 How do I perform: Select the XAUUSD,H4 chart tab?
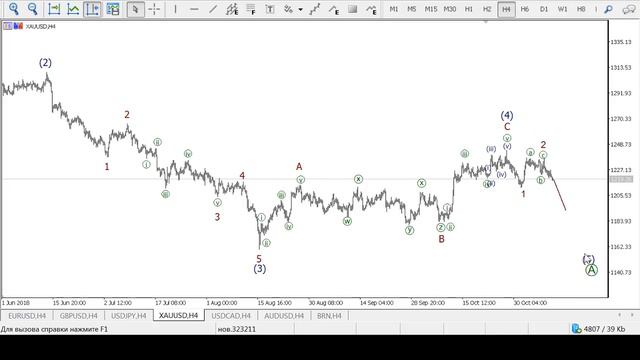click(x=178, y=316)
